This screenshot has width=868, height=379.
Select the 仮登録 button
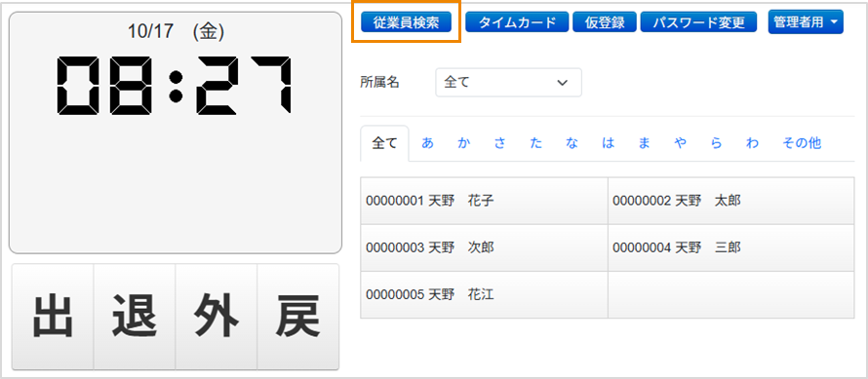click(605, 22)
